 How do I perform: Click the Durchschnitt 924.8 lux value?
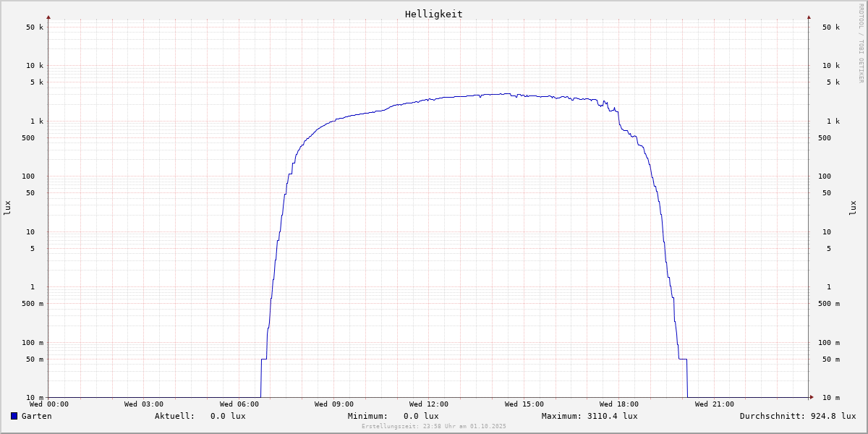click(x=797, y=416)
